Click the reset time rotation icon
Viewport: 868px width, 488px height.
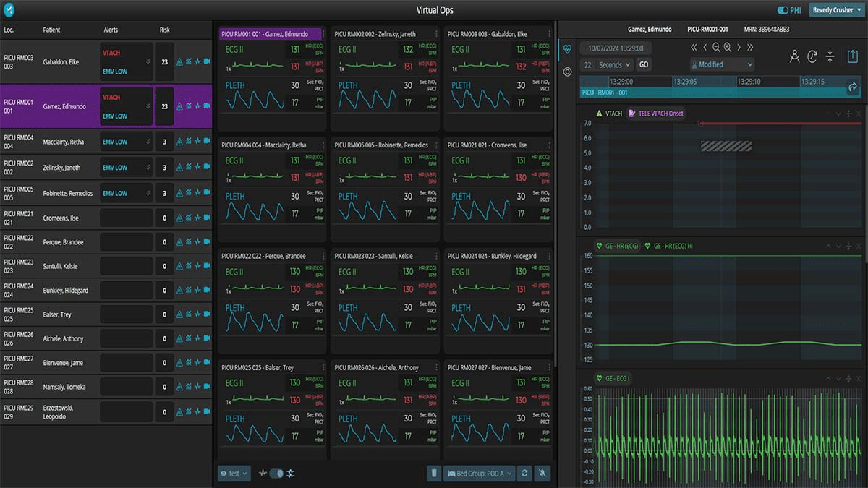pos(812,56)
